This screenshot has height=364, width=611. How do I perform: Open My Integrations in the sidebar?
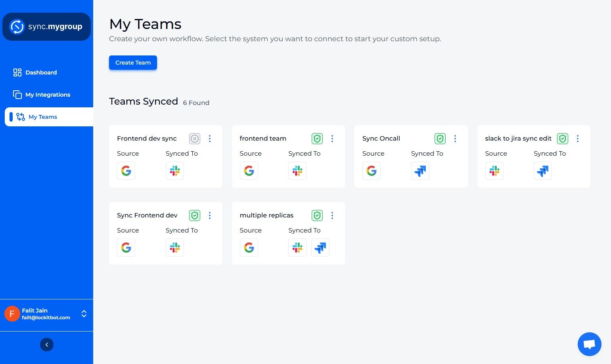47,95
